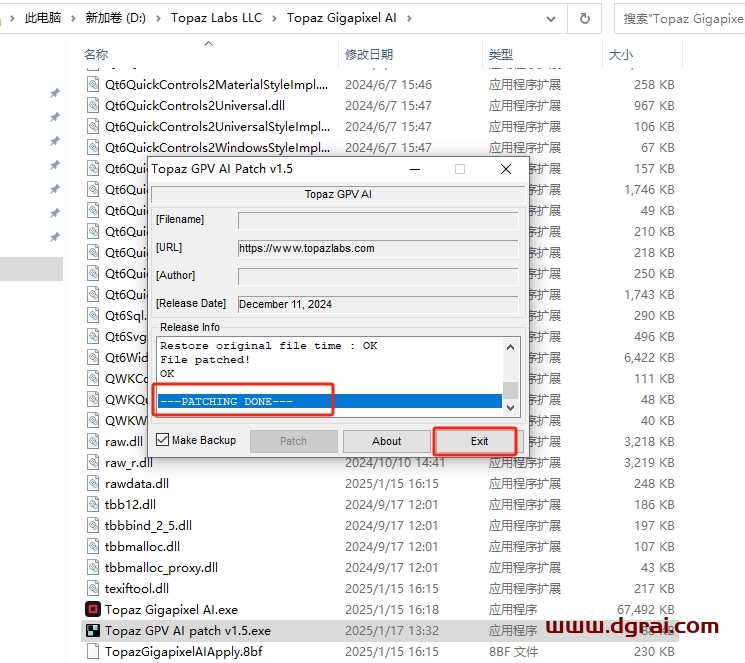Viewport: 745px width, 663px height.
Task: Select the file name tbbbind_2_5.dll
Action: 148,525
